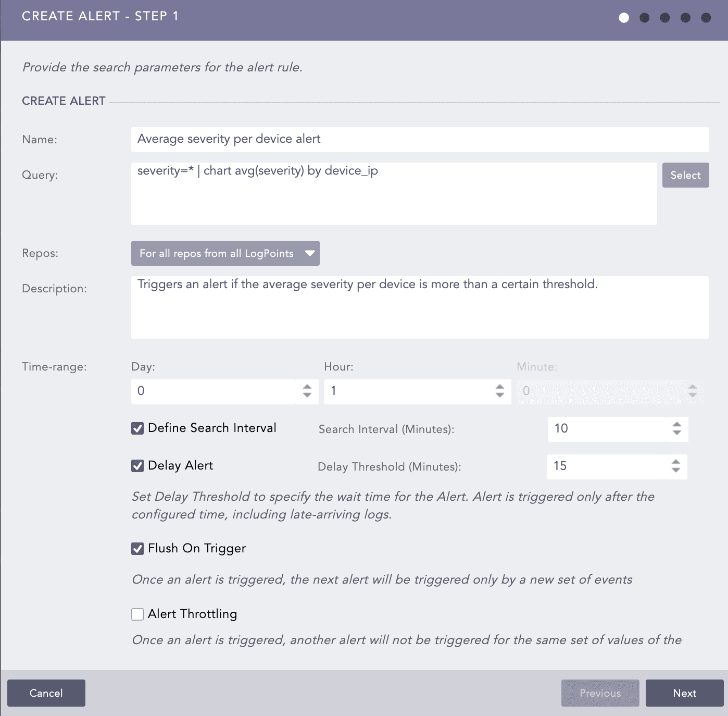Image resolution: width=728 pixels, height=716 pixels.
Task: Open the repos selection dropdown
Action: [225, 253]
